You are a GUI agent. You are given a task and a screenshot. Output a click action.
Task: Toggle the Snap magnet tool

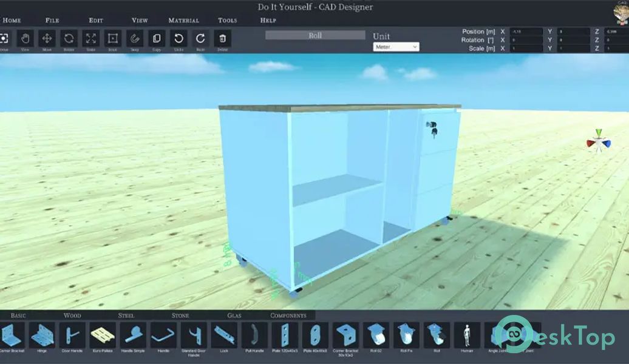[135, 38]
